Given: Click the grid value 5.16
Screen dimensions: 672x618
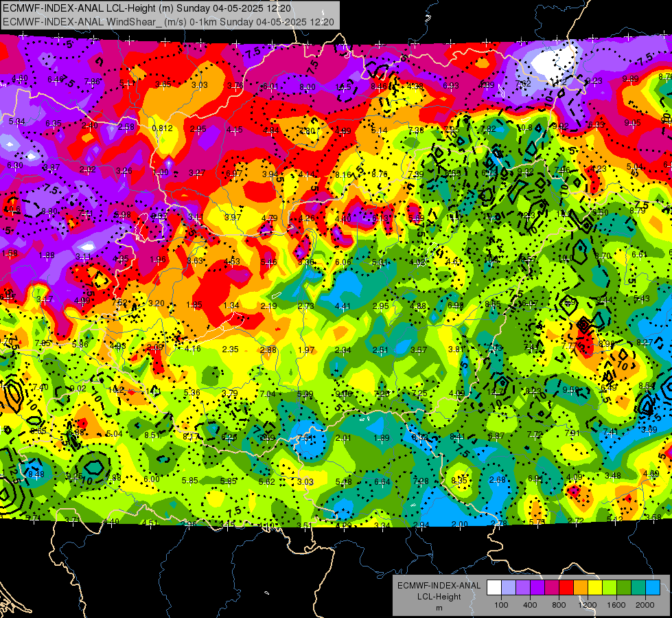Looking at the screenshot, I should [268, 262].
